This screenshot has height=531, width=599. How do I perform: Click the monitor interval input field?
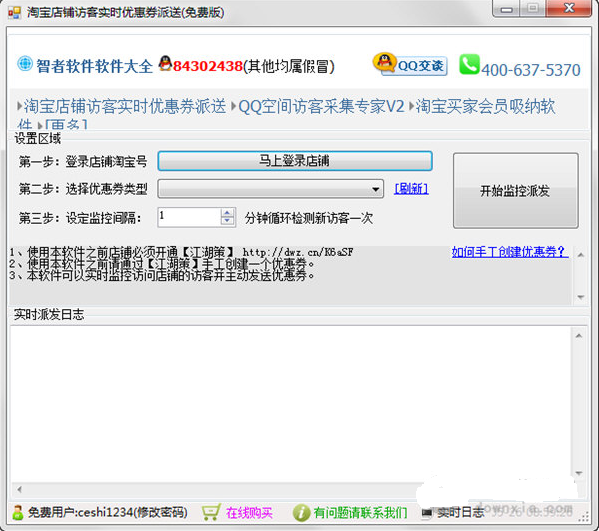coord(189,217)
